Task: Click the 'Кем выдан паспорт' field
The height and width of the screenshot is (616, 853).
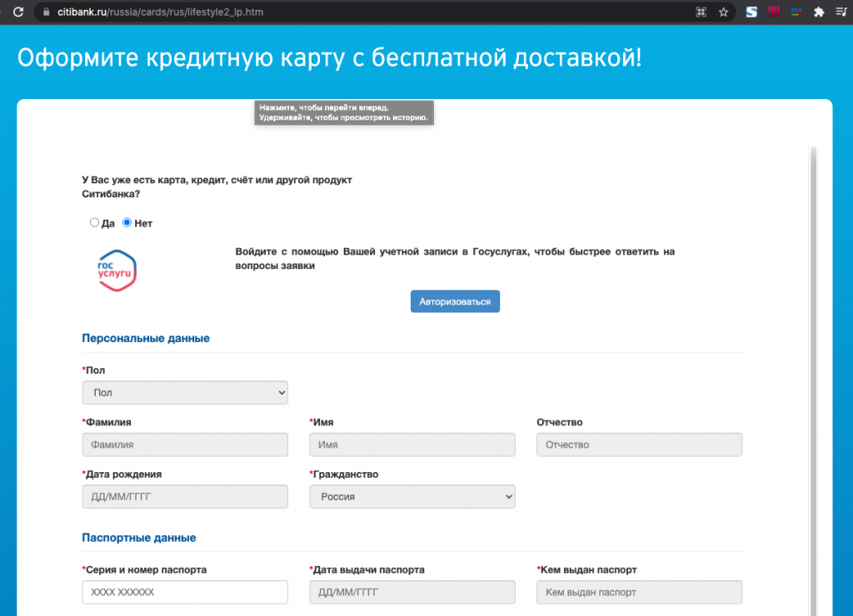Action: [639, 592]
